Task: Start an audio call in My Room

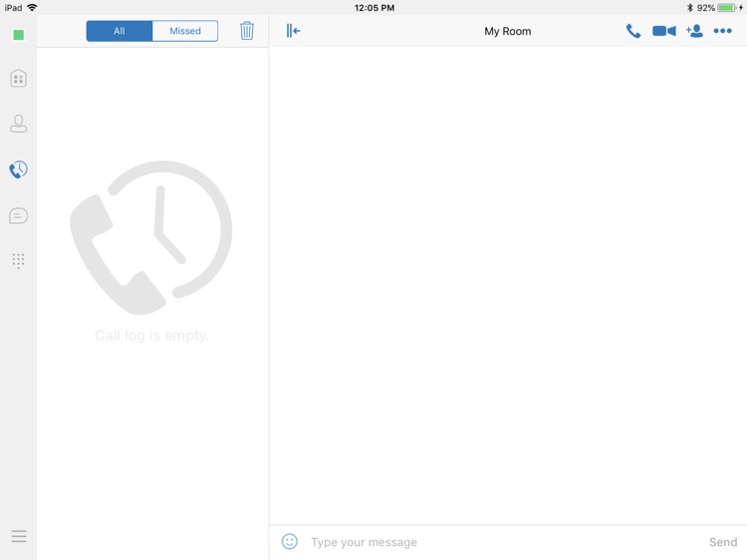Action: [x=633, y=31]
